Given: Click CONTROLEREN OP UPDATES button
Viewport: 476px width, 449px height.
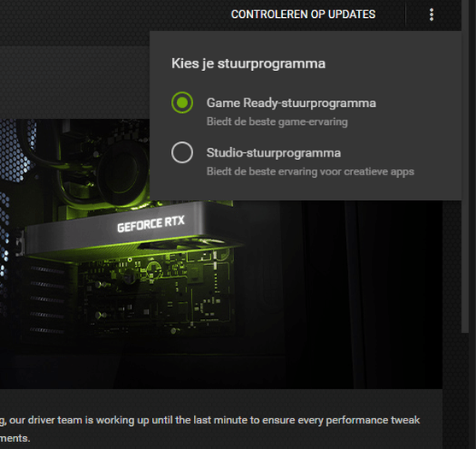Looking at the screenshot, I should click(303, 15).
